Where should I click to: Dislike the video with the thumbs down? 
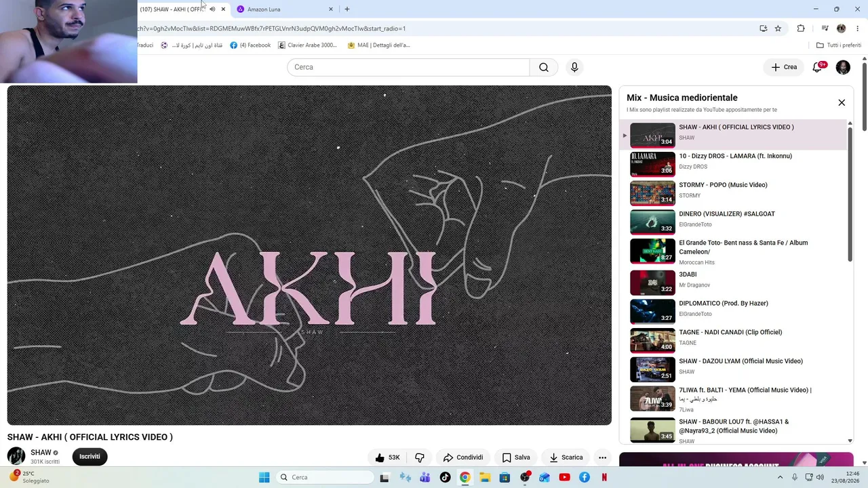click(x=420, y=457)
